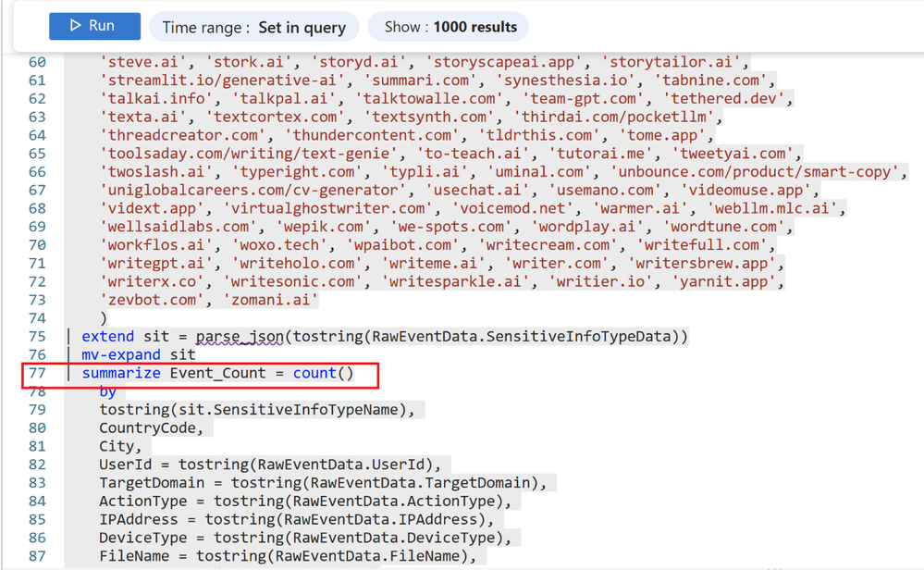Select 'toolsaday.com/writing/text-genie' string

(249, 154)
